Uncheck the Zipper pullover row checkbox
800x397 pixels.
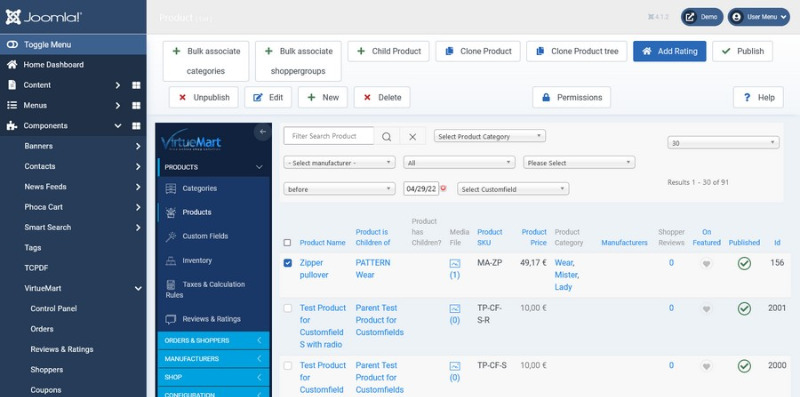tap(288, 263)
